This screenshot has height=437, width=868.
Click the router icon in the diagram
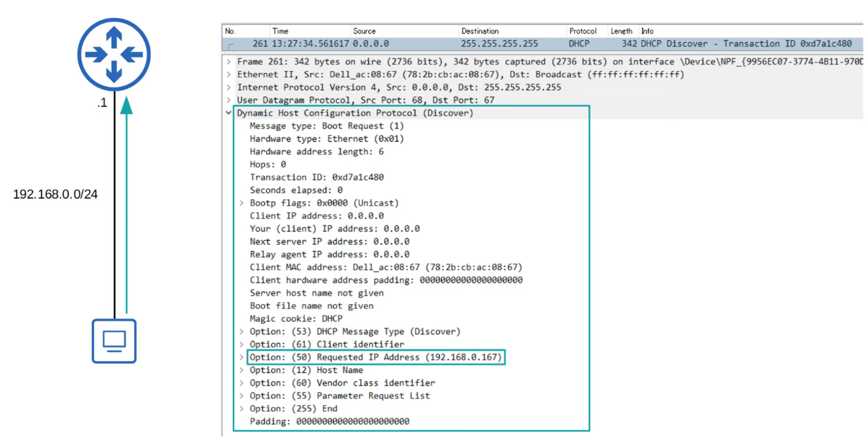[x=114, y=55]
